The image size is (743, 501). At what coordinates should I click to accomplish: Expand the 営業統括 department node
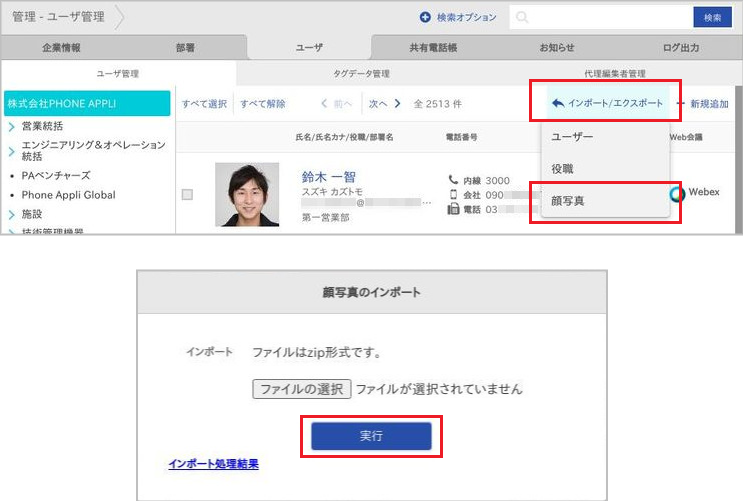pyautogui.click(x=11, y=128)
